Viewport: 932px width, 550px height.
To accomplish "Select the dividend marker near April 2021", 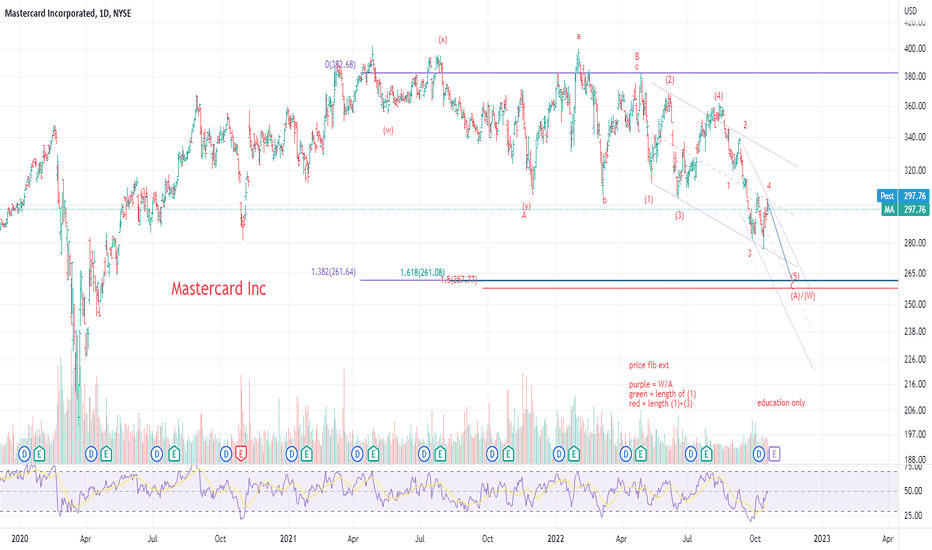I will pyautogui.click(x=357, y=454).
